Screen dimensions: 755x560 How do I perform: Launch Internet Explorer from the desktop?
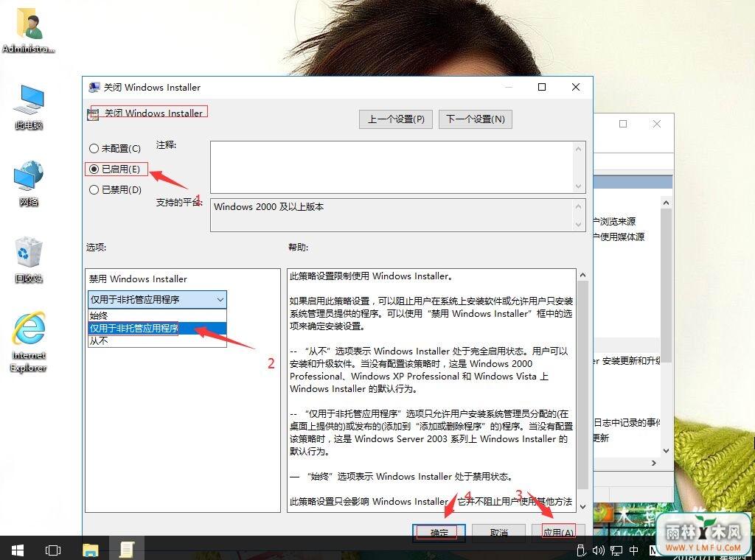tap(29, 342)
